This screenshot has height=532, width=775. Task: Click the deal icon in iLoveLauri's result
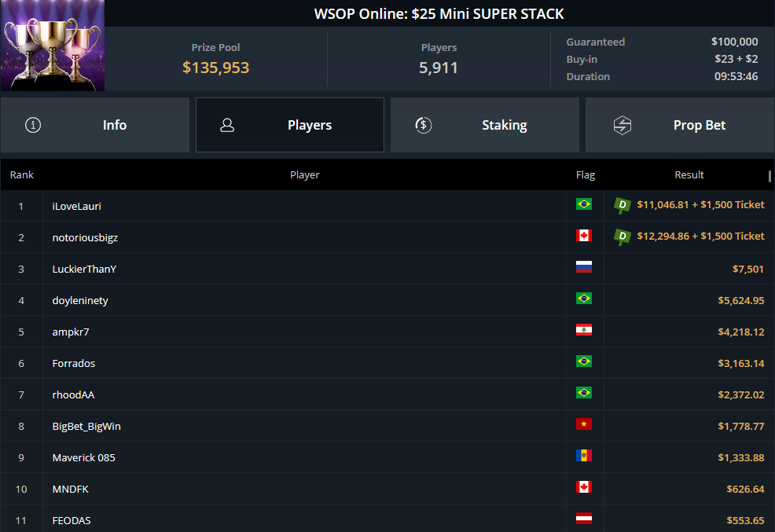pyautogui.click(x=623, y=205)
